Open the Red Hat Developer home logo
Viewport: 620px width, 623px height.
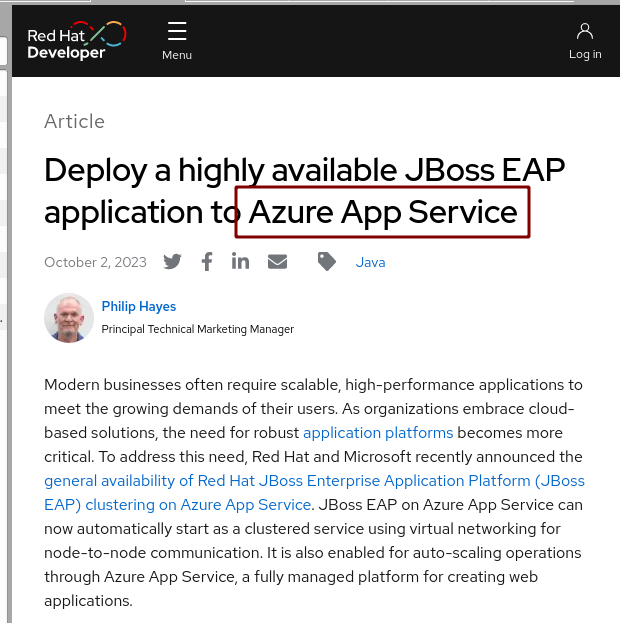click(77, 41)
